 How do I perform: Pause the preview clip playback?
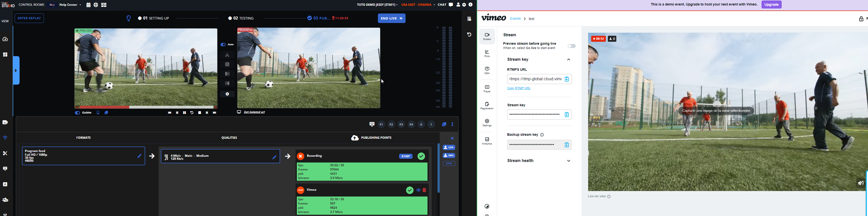click(184, 113)
